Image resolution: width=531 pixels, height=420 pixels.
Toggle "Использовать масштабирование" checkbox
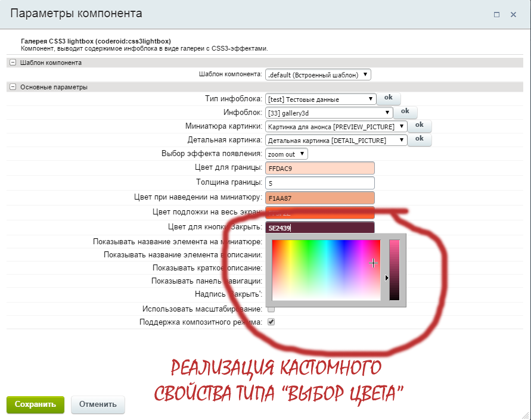click(271, 309)
